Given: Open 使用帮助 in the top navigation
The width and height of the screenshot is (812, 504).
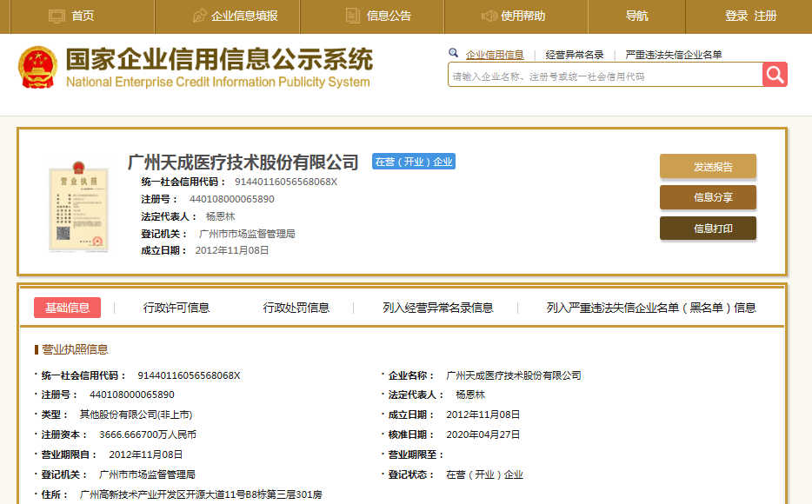Looking at the screenshot, I should click(523, 16).
